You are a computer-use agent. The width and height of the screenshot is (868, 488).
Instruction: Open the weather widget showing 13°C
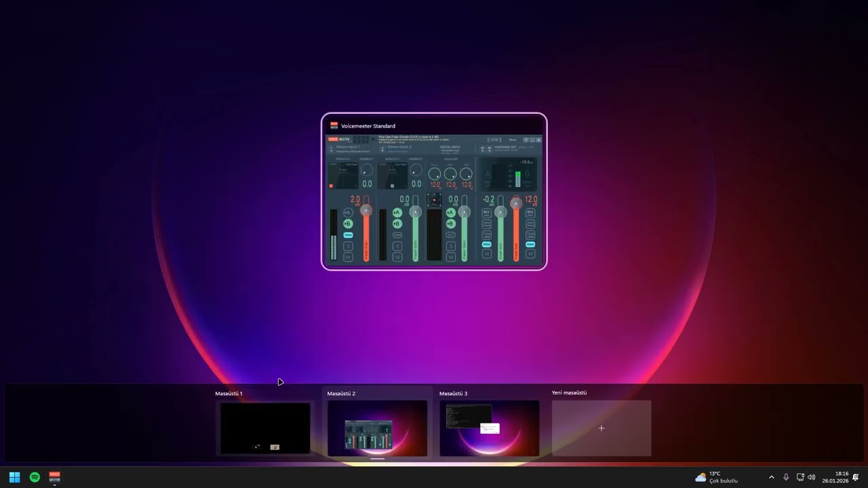(717, 477)
